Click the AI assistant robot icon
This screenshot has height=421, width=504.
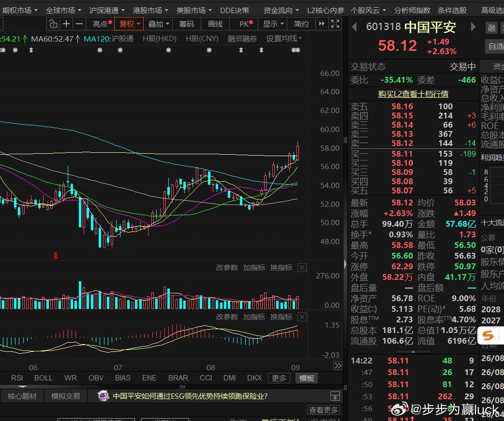coord(104,396)
